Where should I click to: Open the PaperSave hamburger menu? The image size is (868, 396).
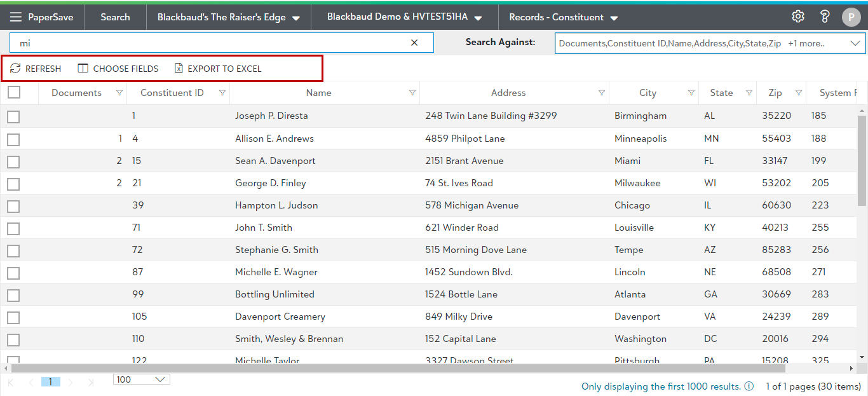pyautogui.click(x=16, y=17)
